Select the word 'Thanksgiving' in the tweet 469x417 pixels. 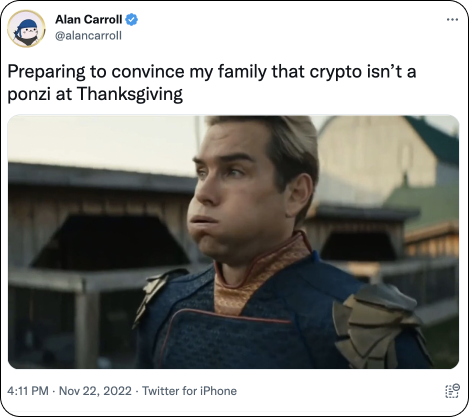(x=130, y=94)
